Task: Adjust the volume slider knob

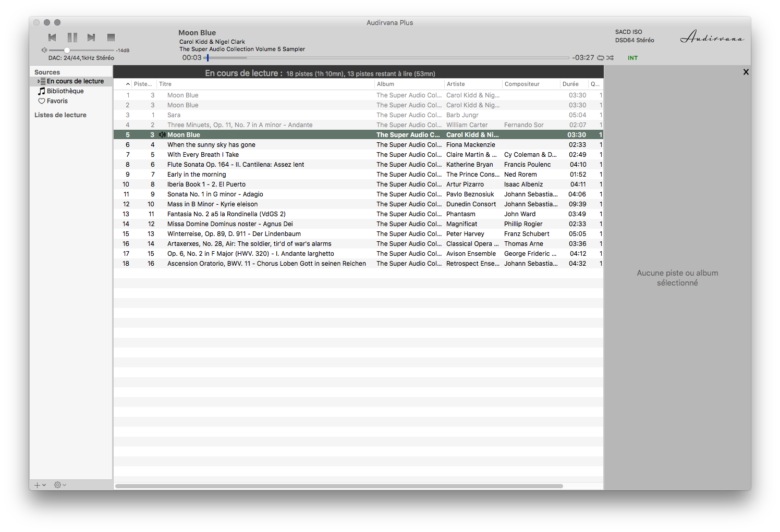Action: click(x=67, y=50)
